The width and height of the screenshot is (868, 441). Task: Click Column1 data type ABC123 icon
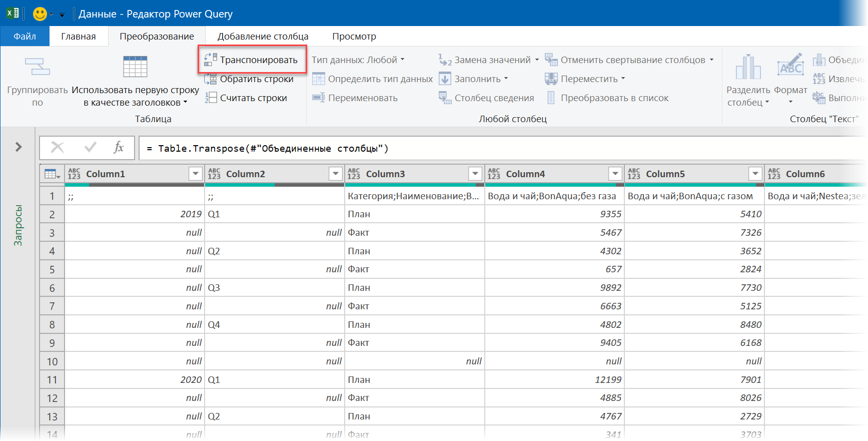pos(74,174)
